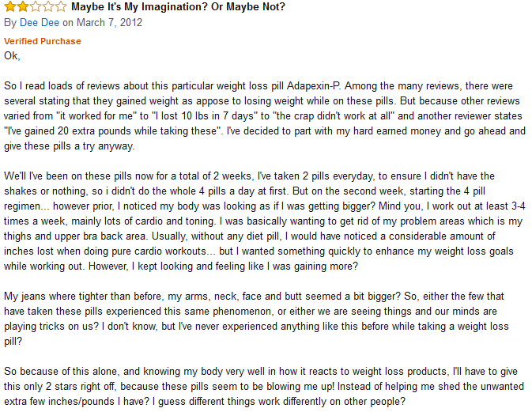Click the orange Verified Purchase label

[x=43, y=41]
